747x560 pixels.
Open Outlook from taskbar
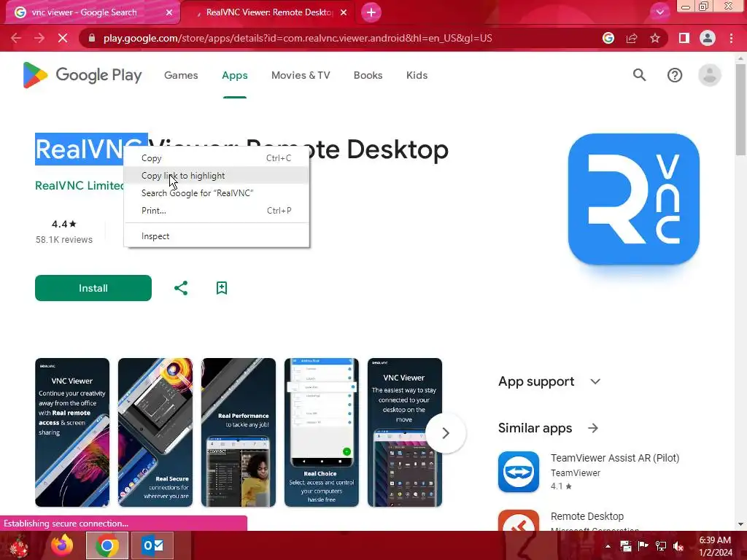(x=153, y=545)
